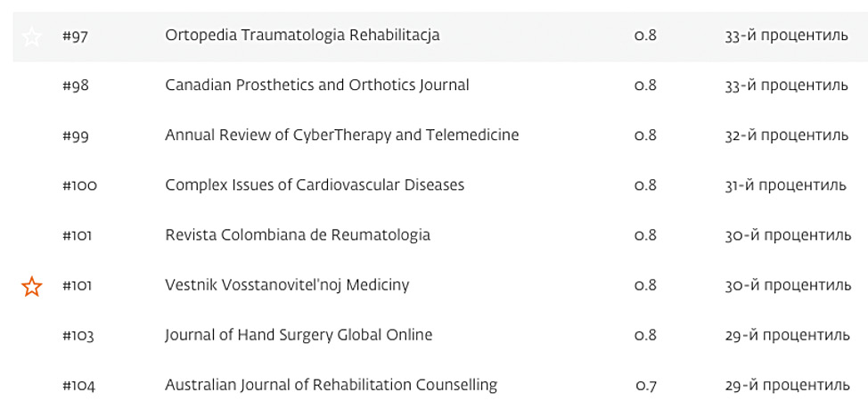
Task: Open Ortopedia Traumatologia Rehabilitacja journal
Action: pyautogui.click(x=302, y=36)
